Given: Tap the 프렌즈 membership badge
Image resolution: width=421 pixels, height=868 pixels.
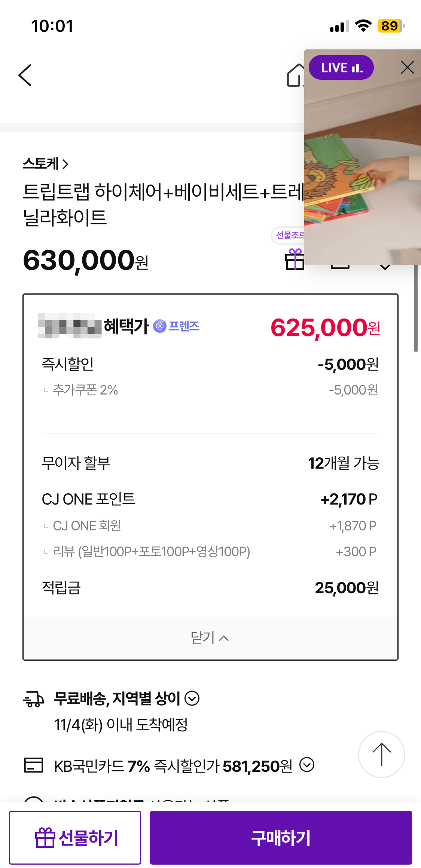Looking at the screenshot, I should [x=177, y=326].
